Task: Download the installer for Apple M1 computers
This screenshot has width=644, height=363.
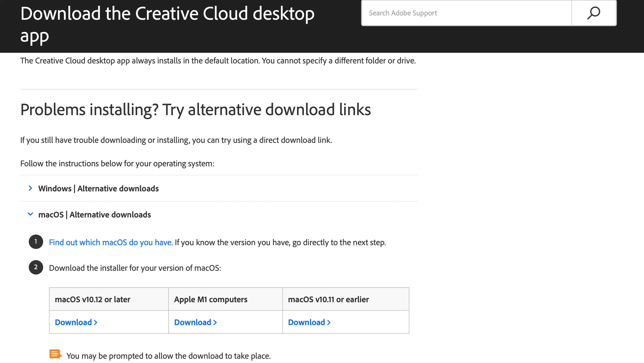Action: [193, 322]
